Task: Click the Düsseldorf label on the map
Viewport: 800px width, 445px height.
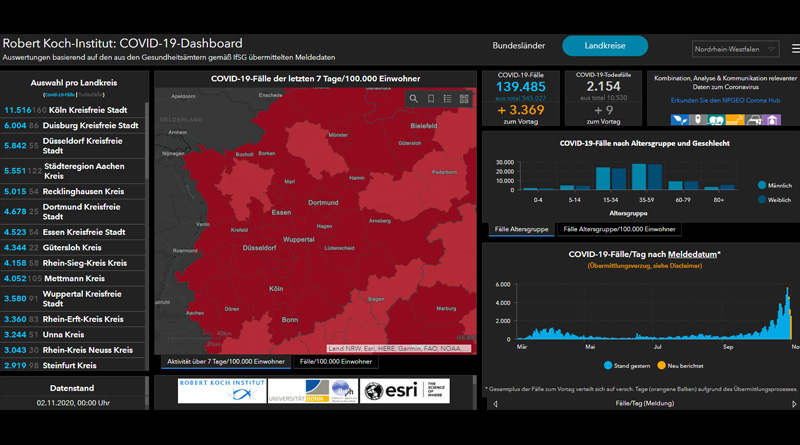Action: (259, 248)
